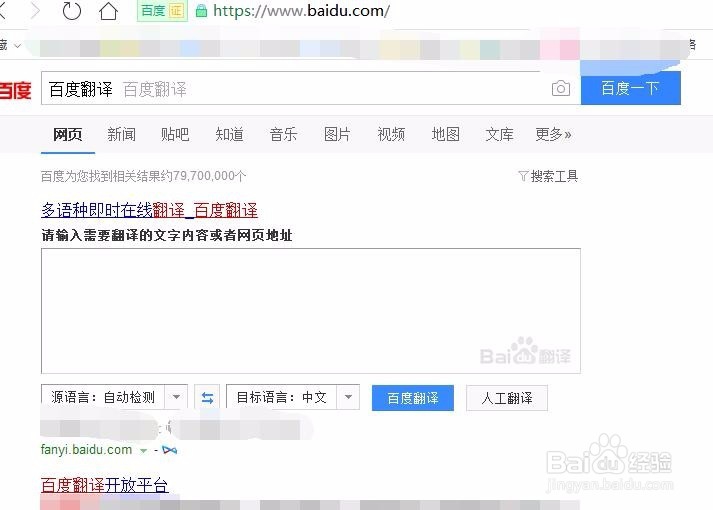Swap source and target languages icon
The width and height of the screenshot is (713, 510).
click(207, 397)
